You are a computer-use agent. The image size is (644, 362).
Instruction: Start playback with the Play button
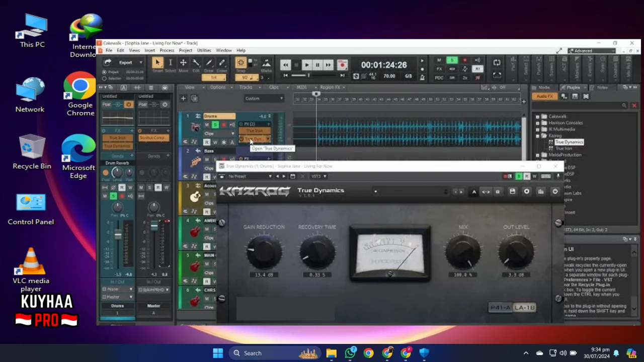point(306,65)
